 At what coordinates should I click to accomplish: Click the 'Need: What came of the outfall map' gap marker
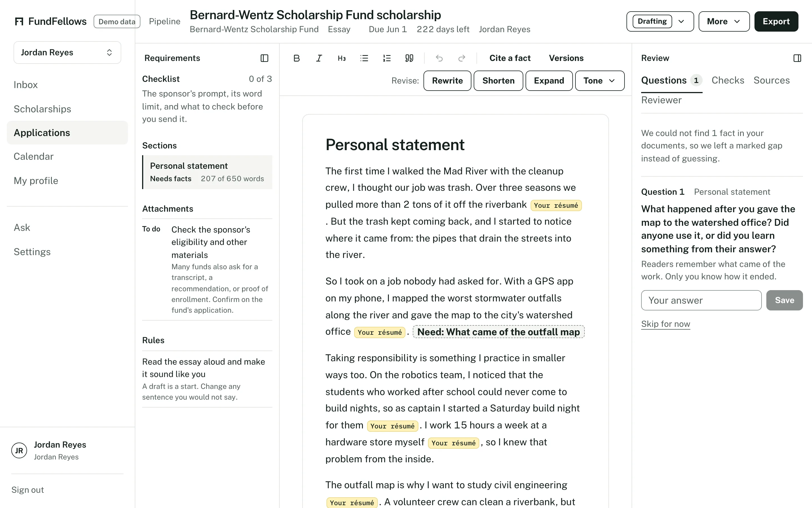(x=498, y=332)
